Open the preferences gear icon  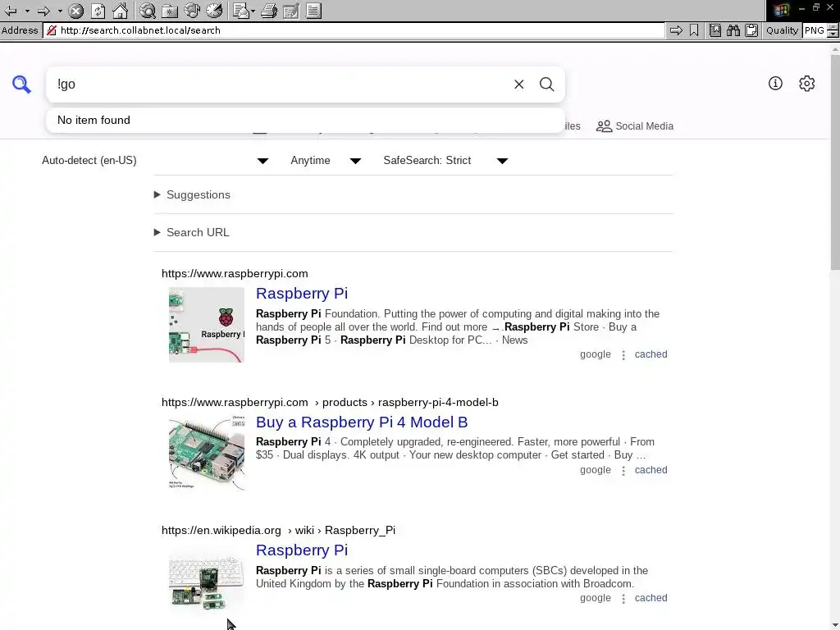(x=807, y=83)
